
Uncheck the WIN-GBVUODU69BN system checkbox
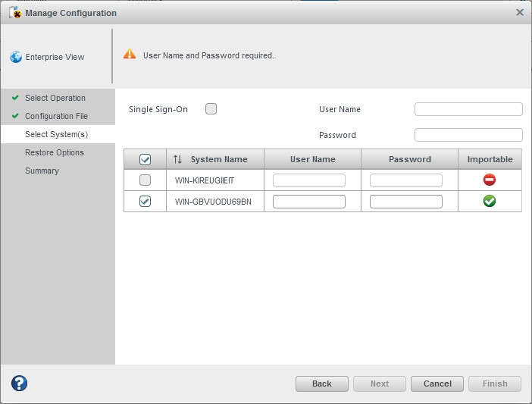pos(146,201)
